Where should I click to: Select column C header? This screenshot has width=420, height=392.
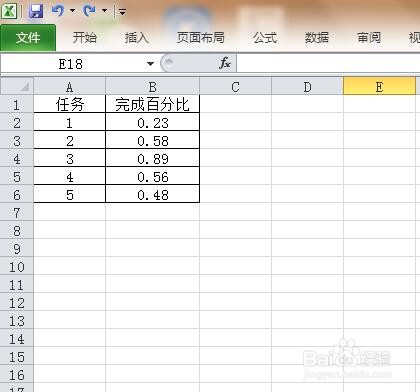pyautogui.click(x=235, y=87)
